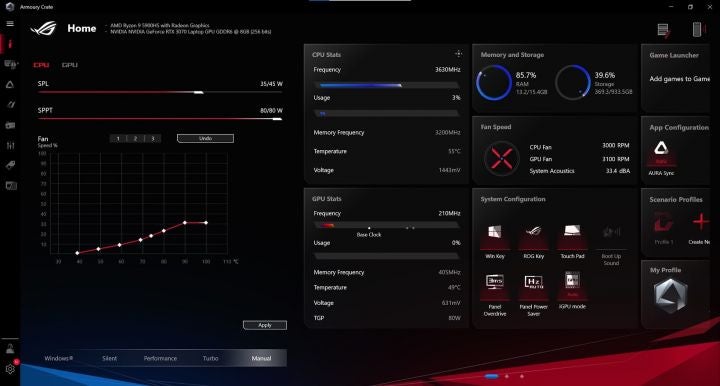This screenshot has height=386, width=720.
Task: Go to the second dashboard page dot
Action: [x=507, y=376]
